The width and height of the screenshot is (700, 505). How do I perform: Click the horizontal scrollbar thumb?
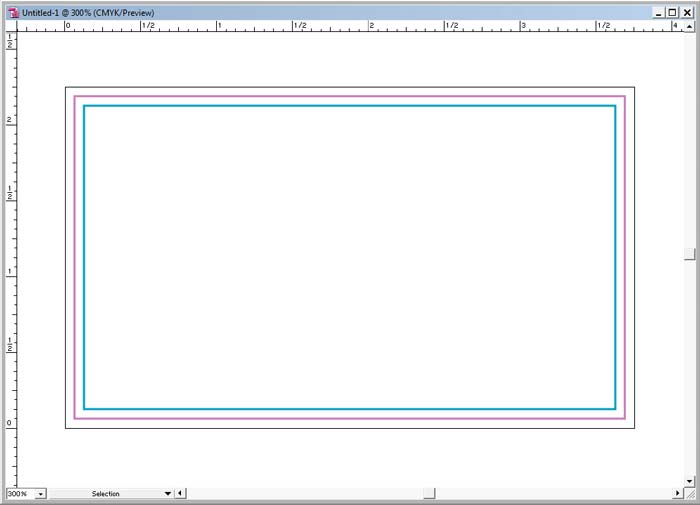click(429, 493)
